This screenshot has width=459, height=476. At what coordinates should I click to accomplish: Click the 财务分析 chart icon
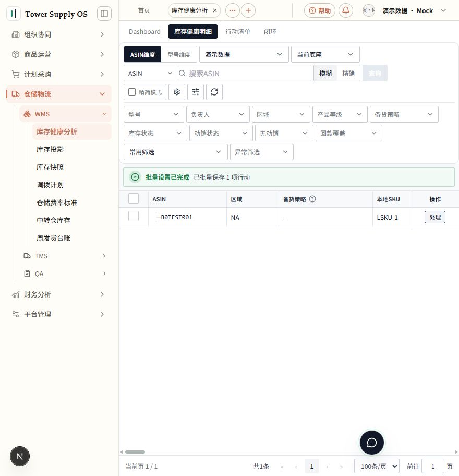point(16,294)
